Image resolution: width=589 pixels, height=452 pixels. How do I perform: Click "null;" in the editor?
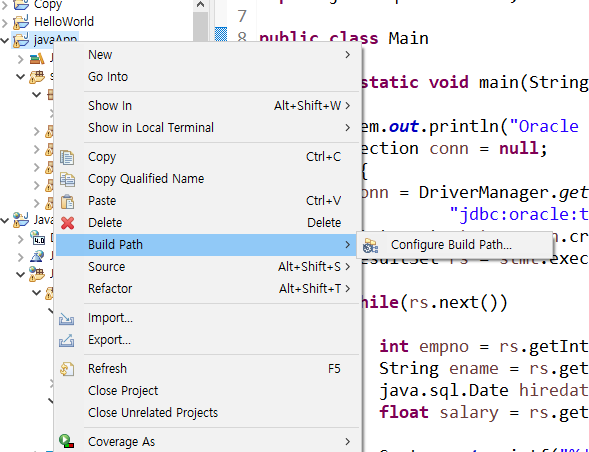[523, 148]
